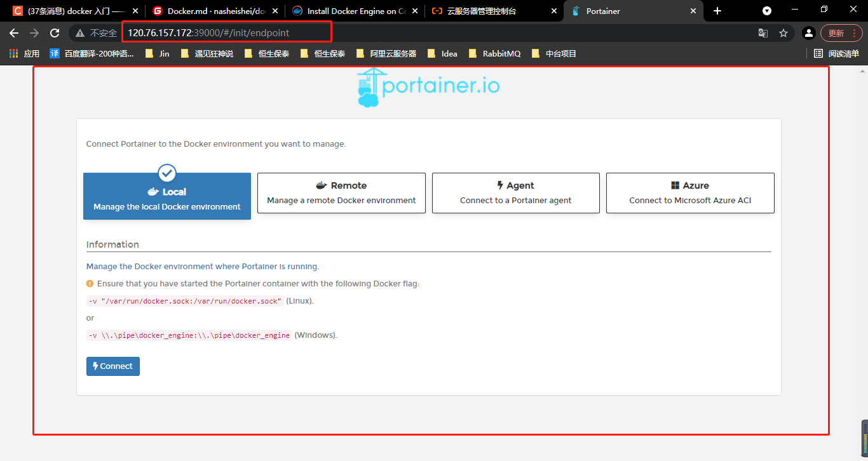
Task: Go forward to next page
Action: tap(34, 33)
